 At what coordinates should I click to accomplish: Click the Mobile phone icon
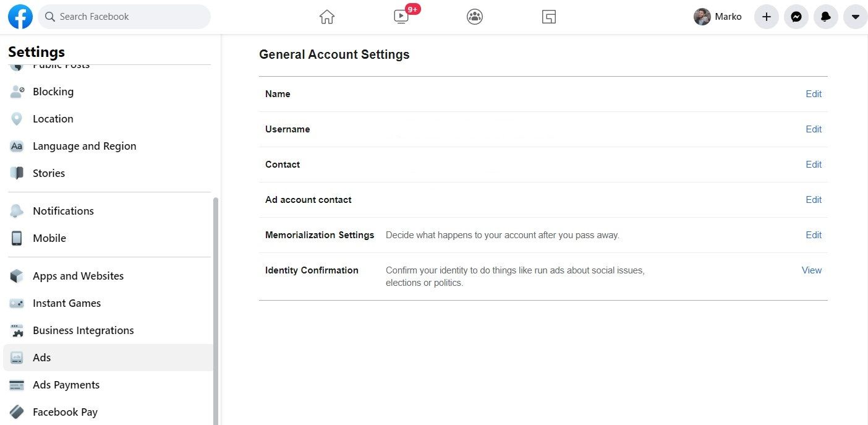point(17,238)
